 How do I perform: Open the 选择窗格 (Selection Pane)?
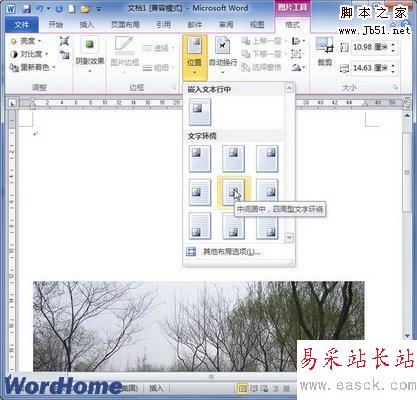[x=261, y=67]
